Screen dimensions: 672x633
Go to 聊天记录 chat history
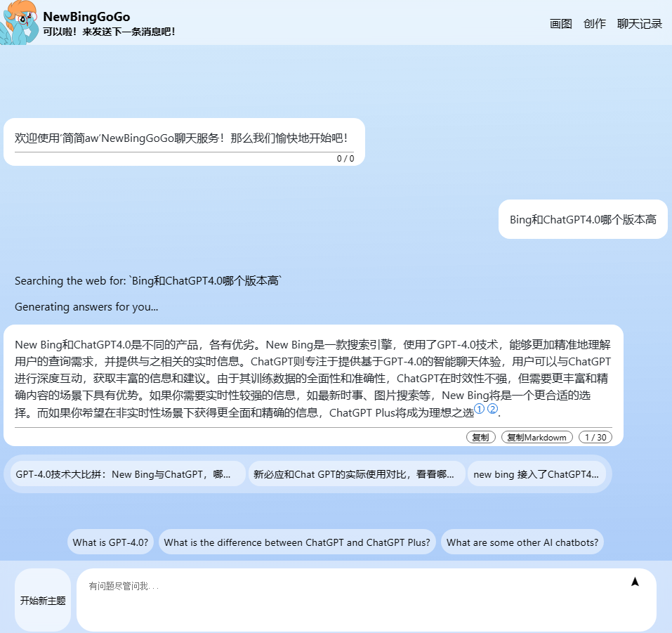pos(639,24)
